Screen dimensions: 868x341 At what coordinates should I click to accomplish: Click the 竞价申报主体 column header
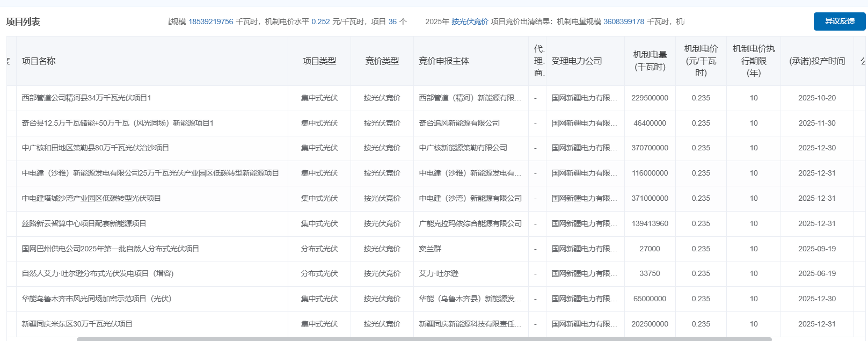click(444, 61)
